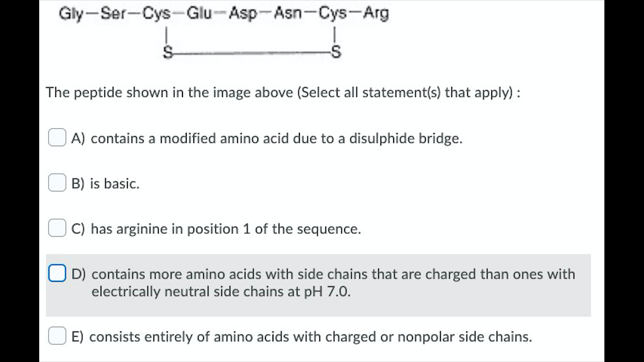The width and height of the screenshot is (644, 362).
Task: Click the Asn residue in the peptide
Action: tap(289, 13)
